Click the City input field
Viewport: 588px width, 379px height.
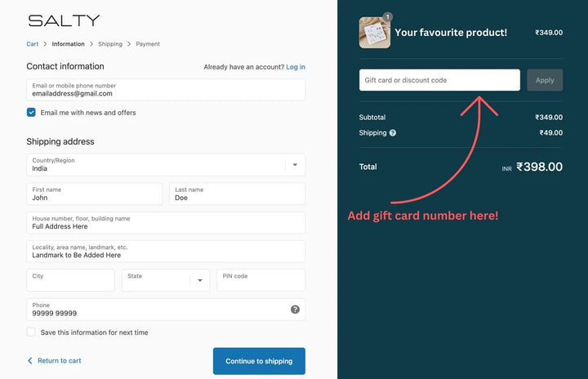(71, 280)
